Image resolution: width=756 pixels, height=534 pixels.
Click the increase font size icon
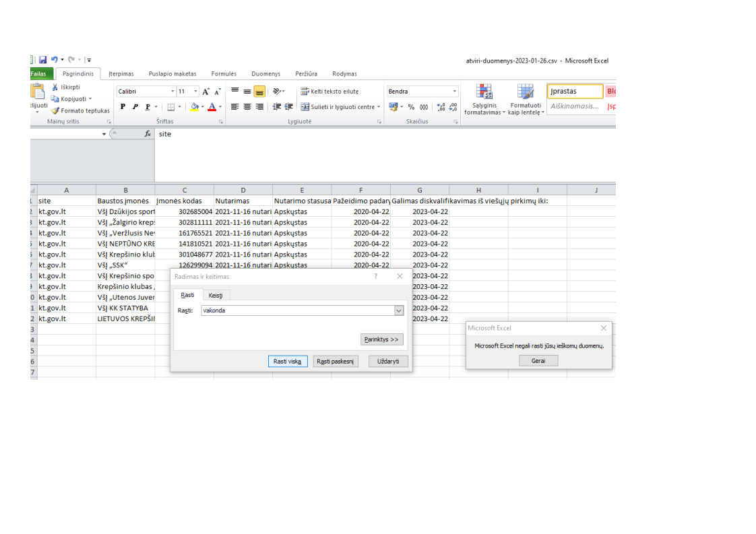[206, 92]
